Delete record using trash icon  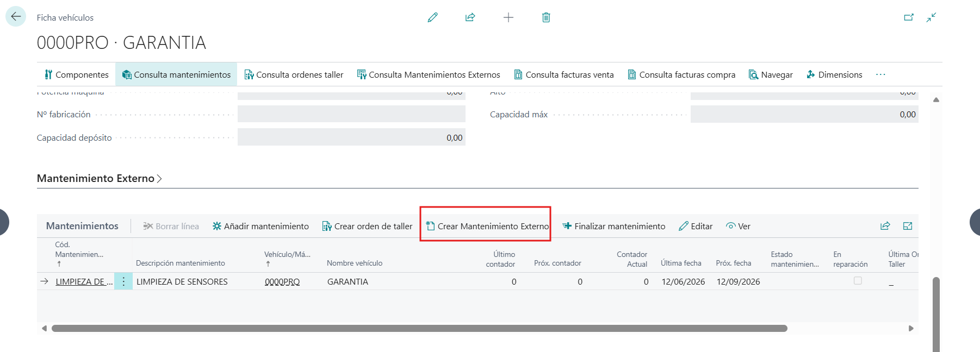546,17
